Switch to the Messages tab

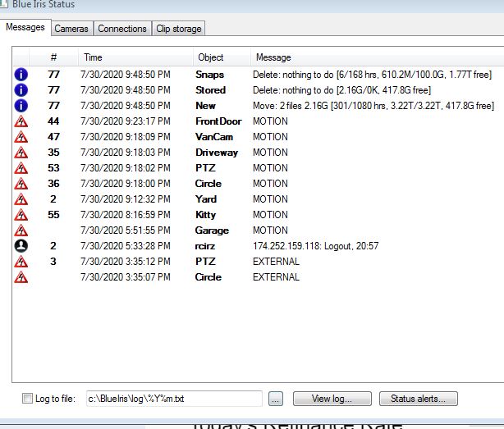click(25, 28)
